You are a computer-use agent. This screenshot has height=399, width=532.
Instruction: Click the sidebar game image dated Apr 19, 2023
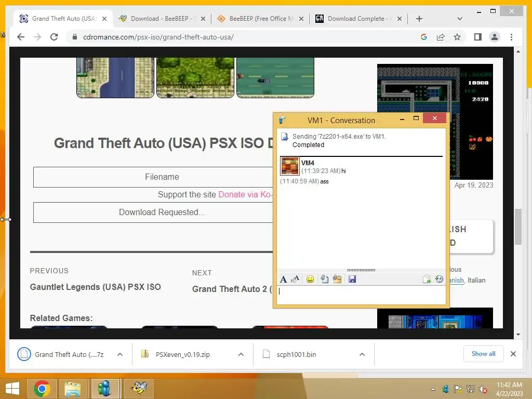coord(435,122)
